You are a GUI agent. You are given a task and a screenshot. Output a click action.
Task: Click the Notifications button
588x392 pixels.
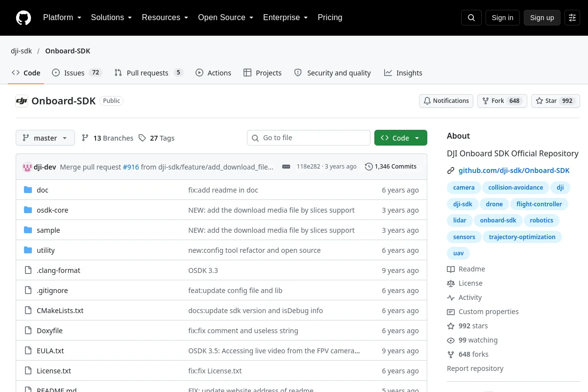click(x=446, y=101)
